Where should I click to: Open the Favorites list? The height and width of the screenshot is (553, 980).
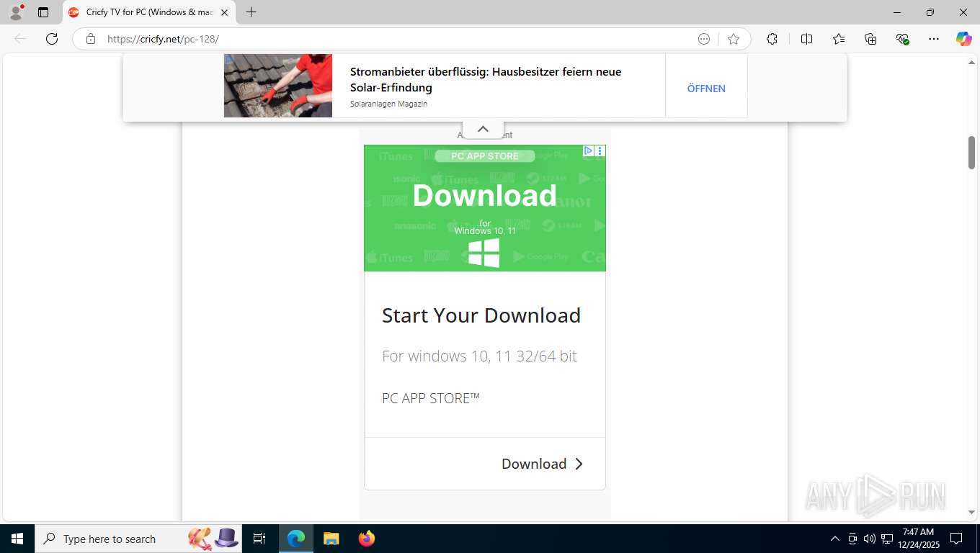coord(839,39)
